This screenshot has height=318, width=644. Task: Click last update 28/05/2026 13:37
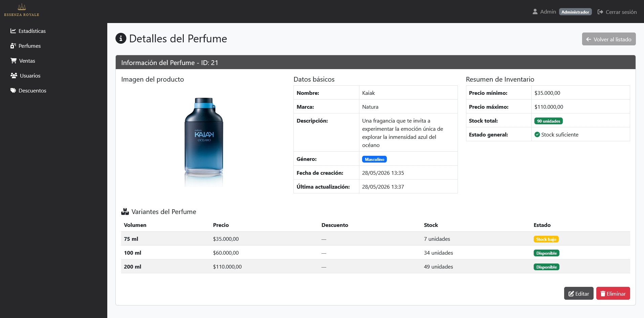[x=383, y=187]
